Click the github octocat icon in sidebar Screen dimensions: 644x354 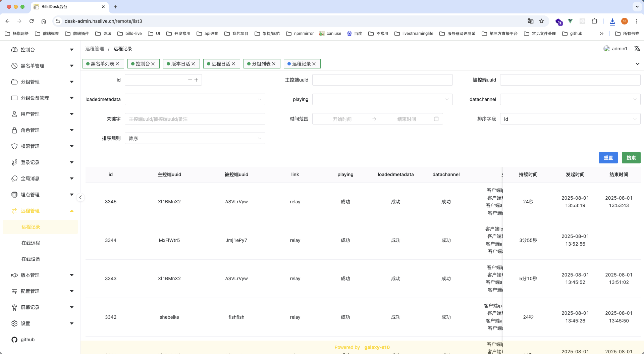coord(14,340)
